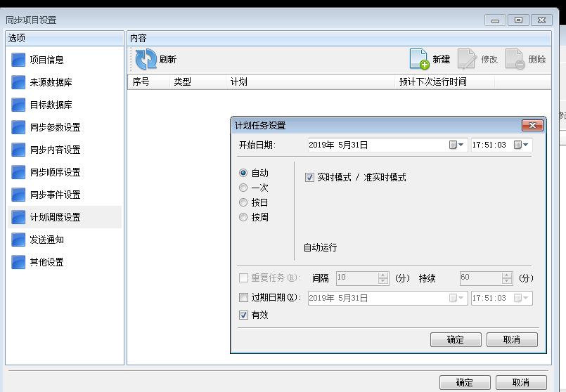Click the blue icon beside 来源数据库
Screen dimensions: 566x392
click(x=18, y=82)
